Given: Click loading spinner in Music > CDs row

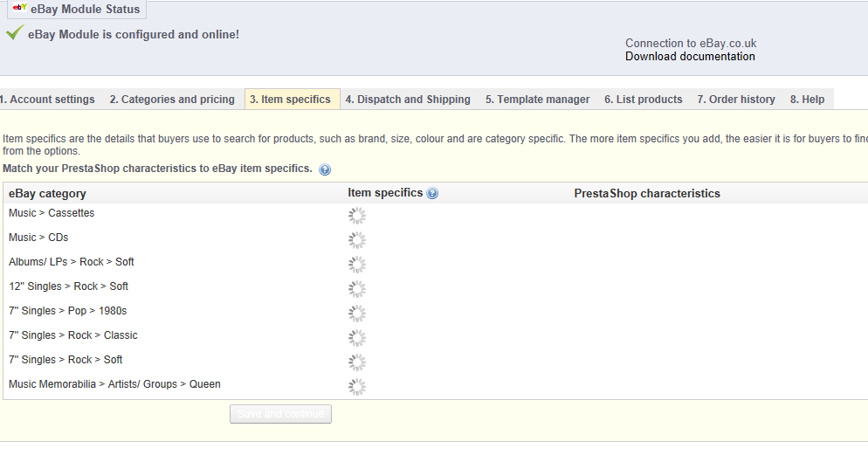Looking at the screenshot, I should pyautogui.click(x=356, y=239).
